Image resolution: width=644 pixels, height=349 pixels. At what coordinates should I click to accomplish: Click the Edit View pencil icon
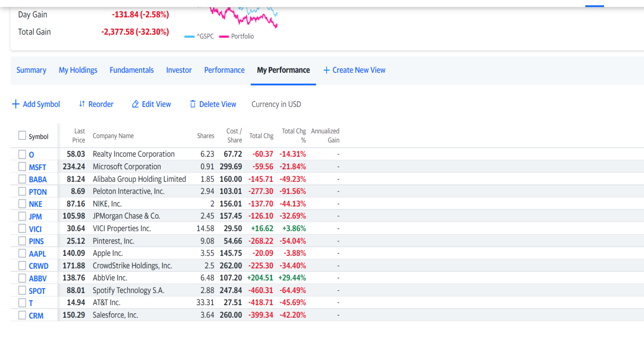pyautogui.click(x=135, y=104)
